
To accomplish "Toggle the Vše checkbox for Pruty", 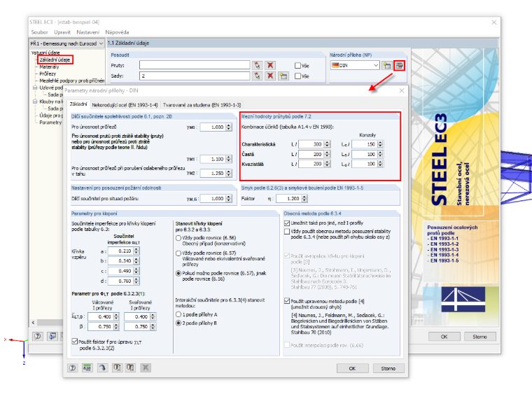I will [x=297, y=66].
